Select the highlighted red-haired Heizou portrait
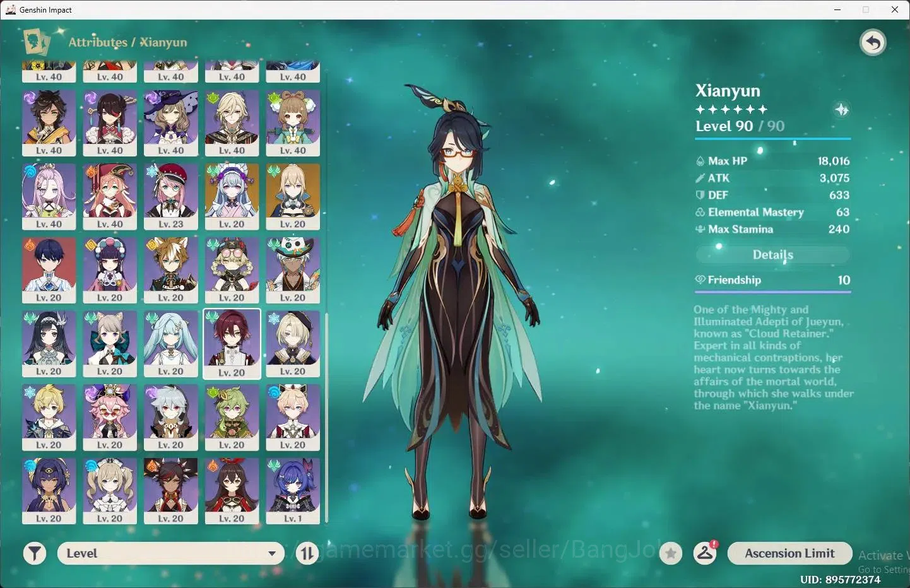This screenshot has height=588, width=910. coord(232,344)
